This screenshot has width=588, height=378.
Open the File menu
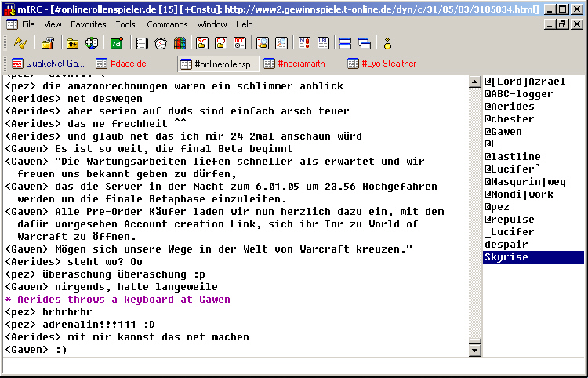click(28, 25)
